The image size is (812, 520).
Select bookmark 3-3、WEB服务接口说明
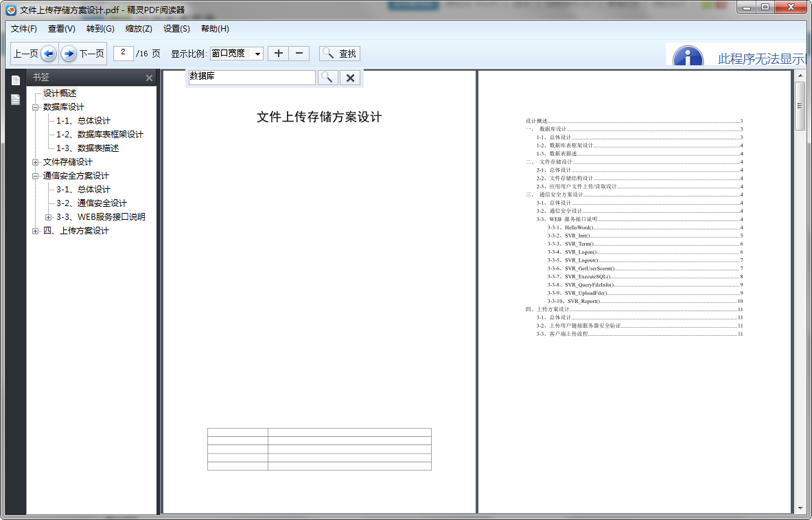101,216
